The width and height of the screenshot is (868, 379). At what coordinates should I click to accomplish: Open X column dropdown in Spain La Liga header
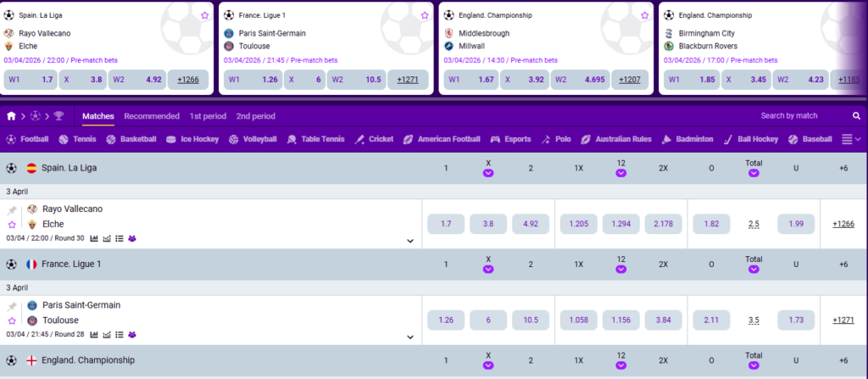(x=488, y=174)
